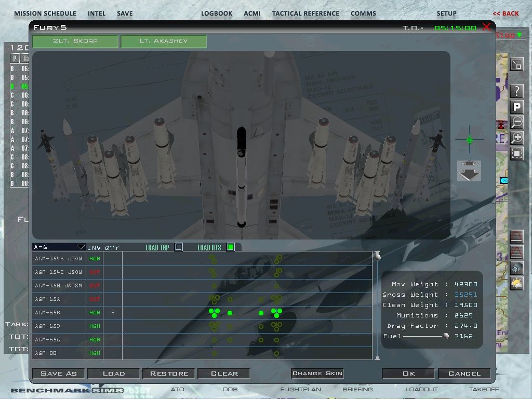This screenshot has height=399, width=532.
Task: Open the A-G weapon category dropdown
Action: 59,247
